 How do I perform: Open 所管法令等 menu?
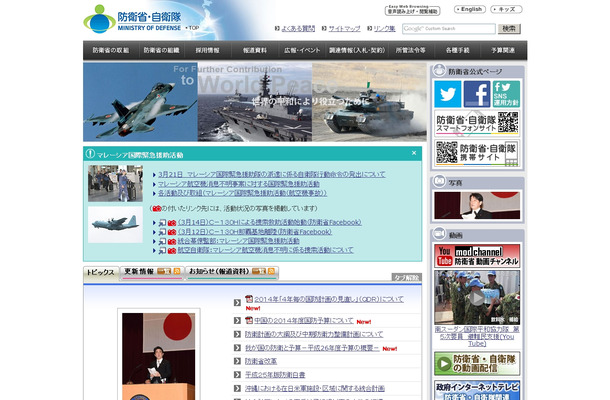[410, 50]
